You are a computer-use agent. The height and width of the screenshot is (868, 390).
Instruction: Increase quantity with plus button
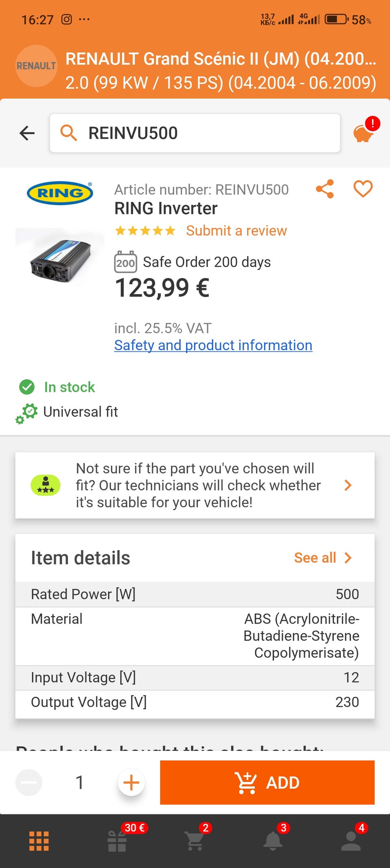point(131,782)
